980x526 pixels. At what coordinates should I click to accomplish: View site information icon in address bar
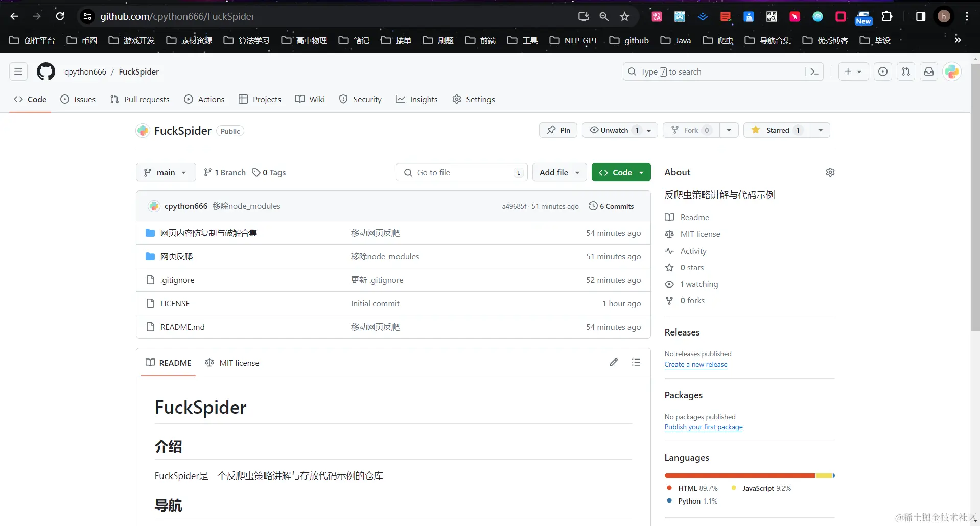tap(87, 16)
